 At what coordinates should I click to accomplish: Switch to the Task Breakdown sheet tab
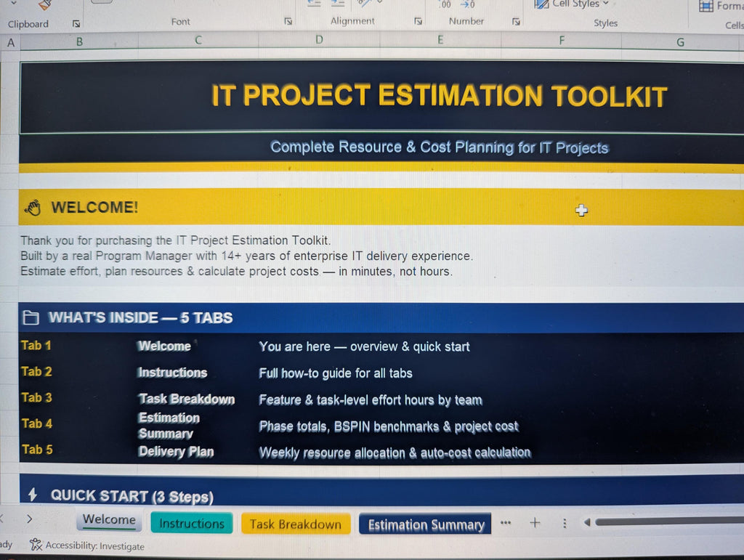pos(296,524)
